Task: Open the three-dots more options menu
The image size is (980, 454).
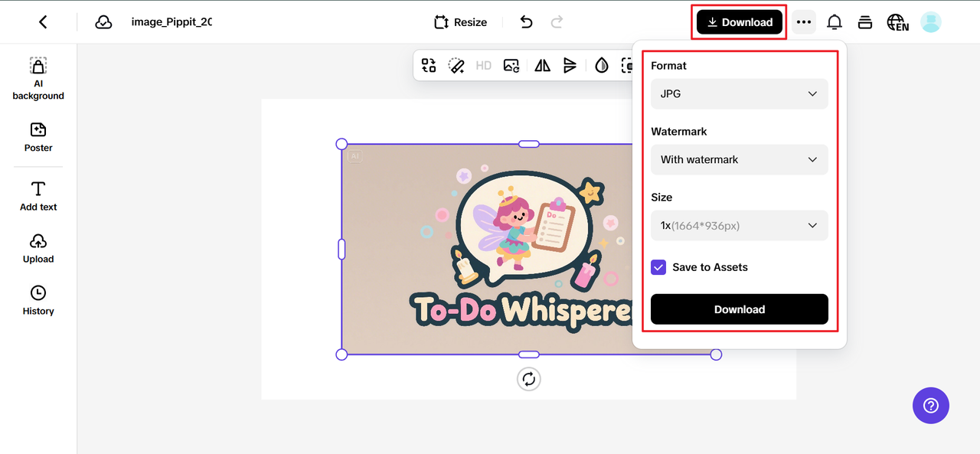Action: [x=803, y=22]
